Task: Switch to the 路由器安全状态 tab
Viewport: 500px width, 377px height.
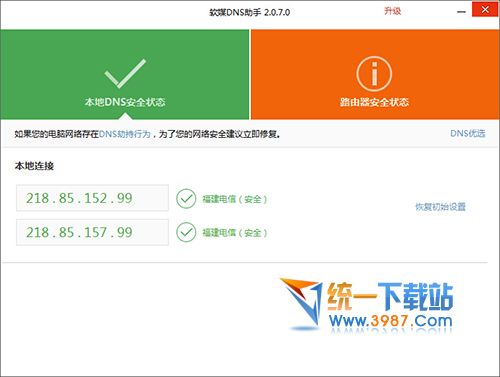Action: [x=375, y=75]
